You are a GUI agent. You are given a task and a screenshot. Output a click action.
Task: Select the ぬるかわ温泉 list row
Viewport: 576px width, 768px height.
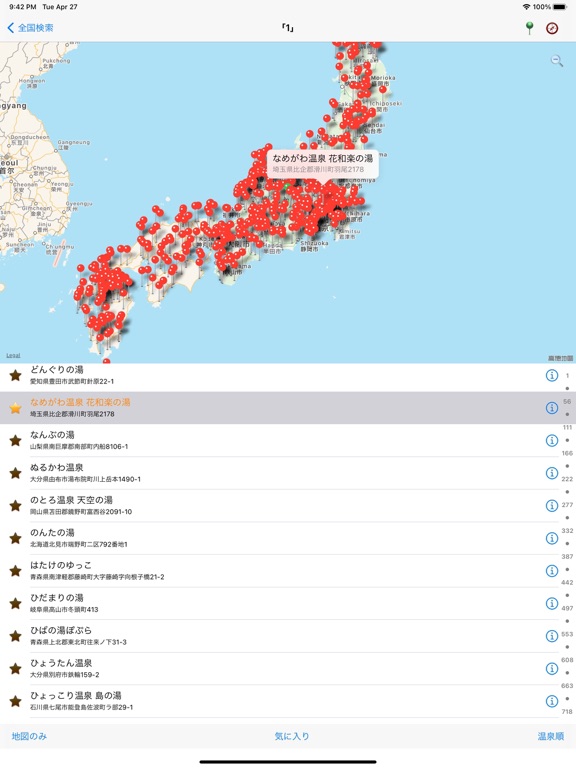point(279,473)
